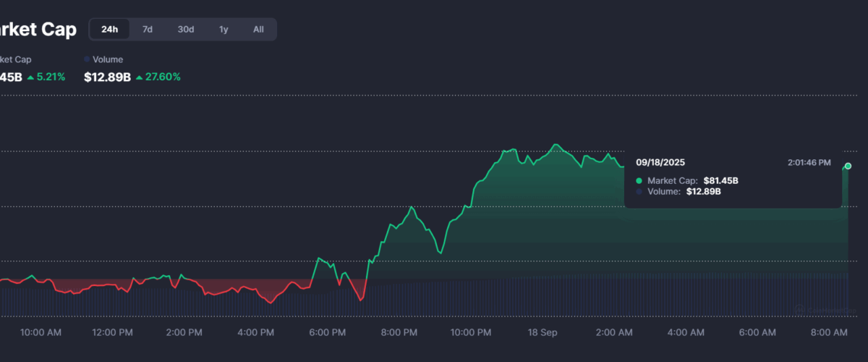Click the $12.89B volume value in header
Viewport: 868px width, 362px height.
[107, 77]
